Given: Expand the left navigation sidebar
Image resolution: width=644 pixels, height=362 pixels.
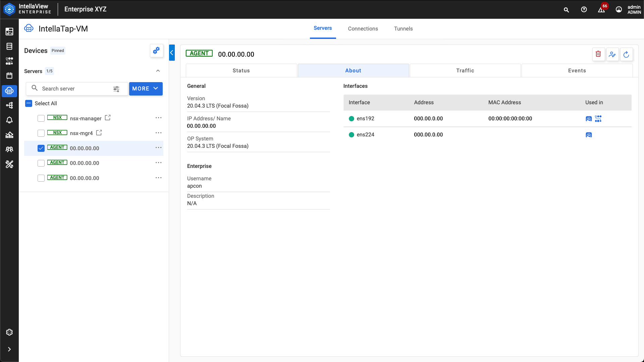Looking at the screenshot, I should click(9, 349).
